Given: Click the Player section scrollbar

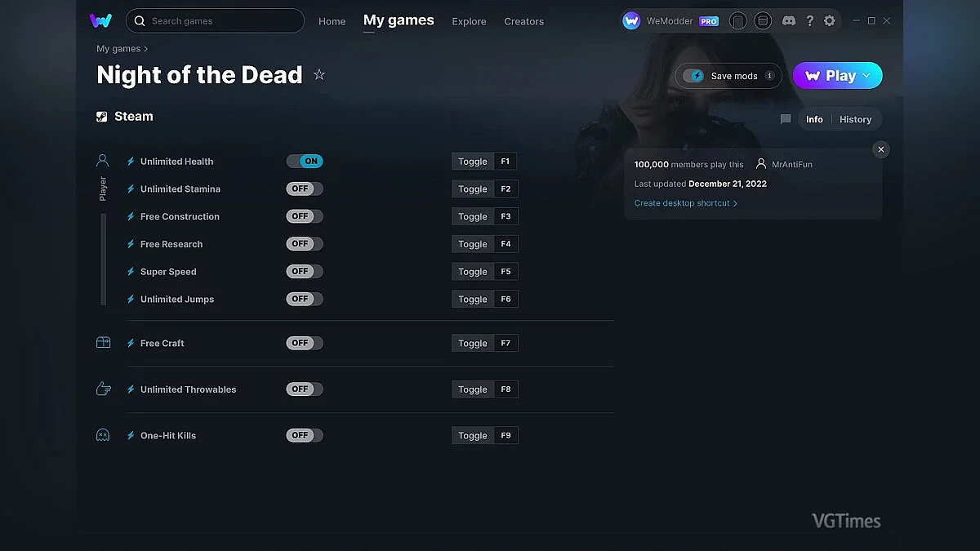Looking at the screenshot, I should click(x=104, y=259).
